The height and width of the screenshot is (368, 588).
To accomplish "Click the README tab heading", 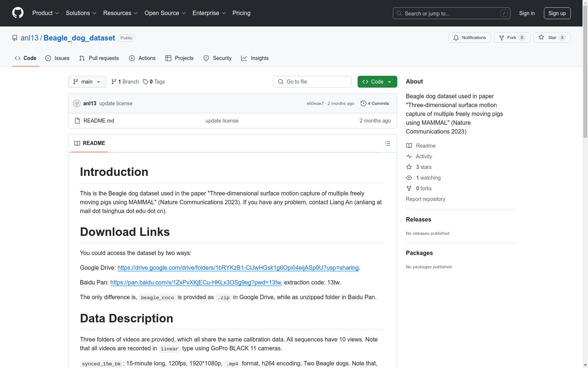I will coord(90,143).
